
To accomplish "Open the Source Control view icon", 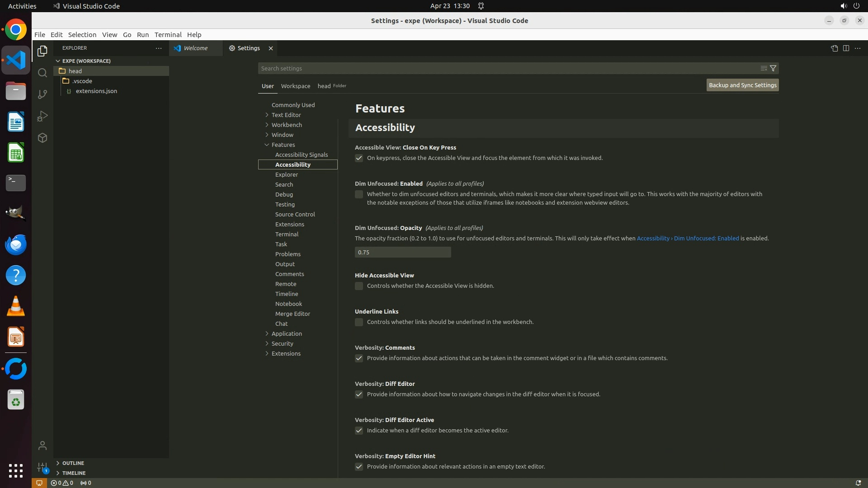I will point(42,94).
